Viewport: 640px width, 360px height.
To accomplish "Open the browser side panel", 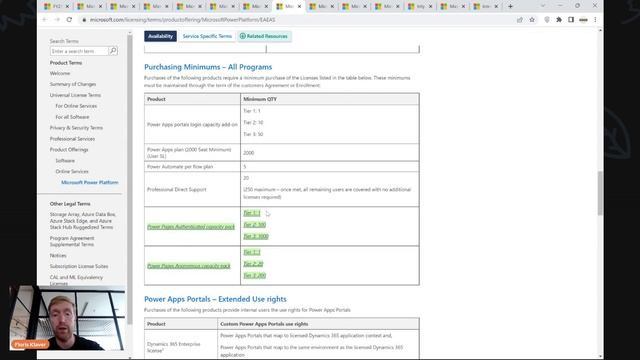I will click(x=571, y=20).
